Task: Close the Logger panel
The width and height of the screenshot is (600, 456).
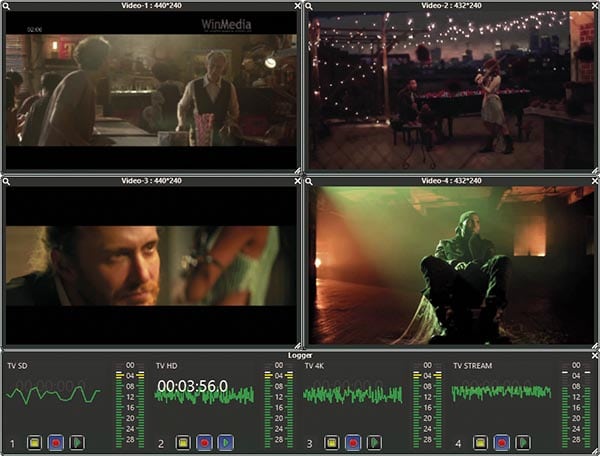Action: pos(595,356)
